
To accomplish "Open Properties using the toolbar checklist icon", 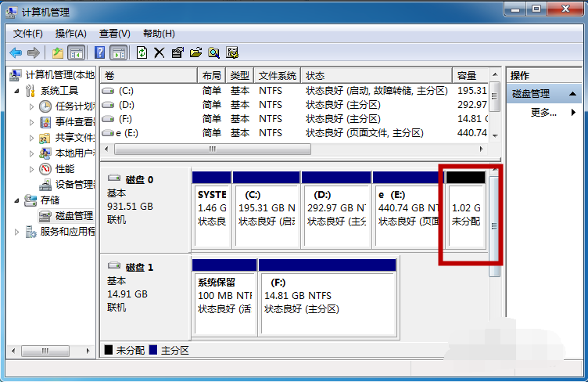I will click(177, 52).
